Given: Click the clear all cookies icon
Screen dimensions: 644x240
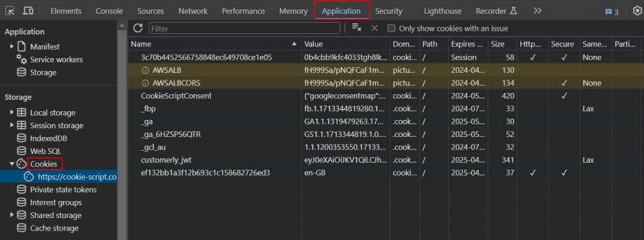Looking at the screenshot, I should (x=357, y=28).
